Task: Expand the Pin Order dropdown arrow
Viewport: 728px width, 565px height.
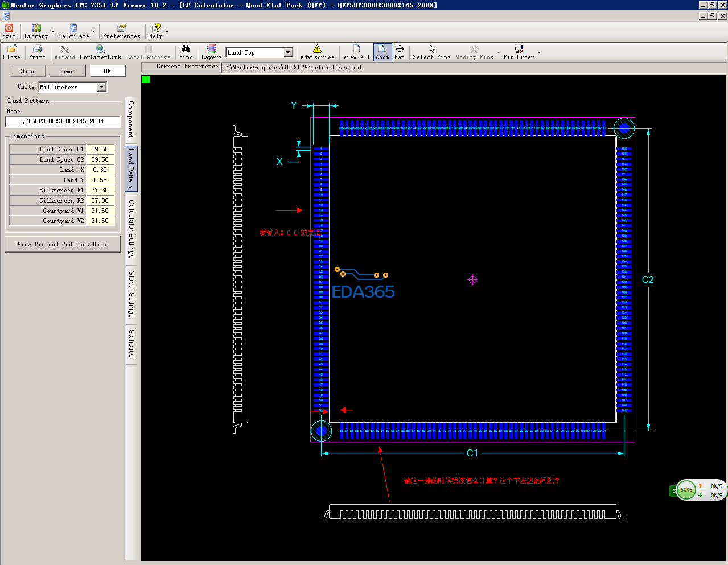Action: click(x=538, y=53)
